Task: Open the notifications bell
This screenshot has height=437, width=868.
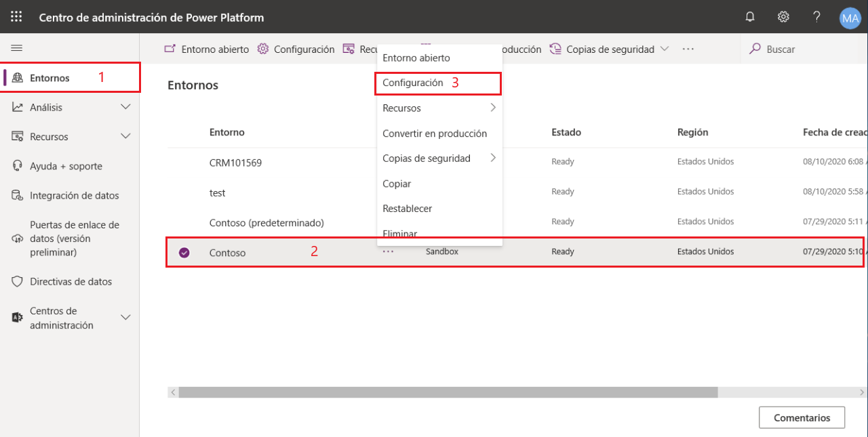Action: 750,17
